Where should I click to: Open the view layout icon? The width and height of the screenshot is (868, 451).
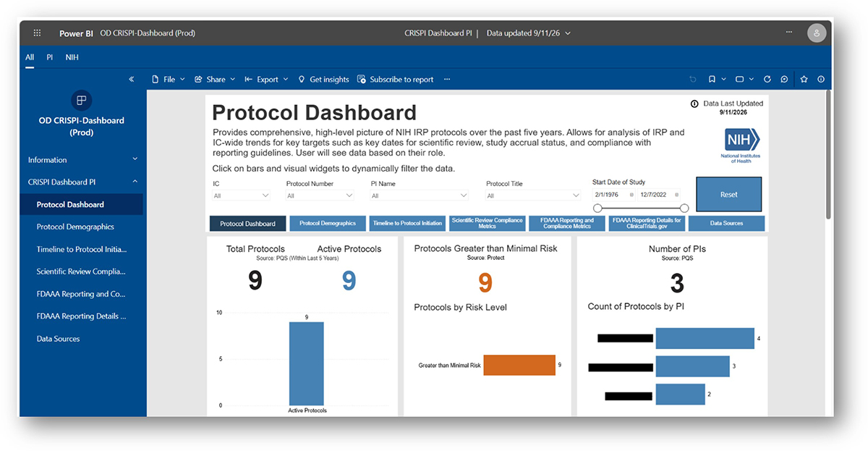739,80
